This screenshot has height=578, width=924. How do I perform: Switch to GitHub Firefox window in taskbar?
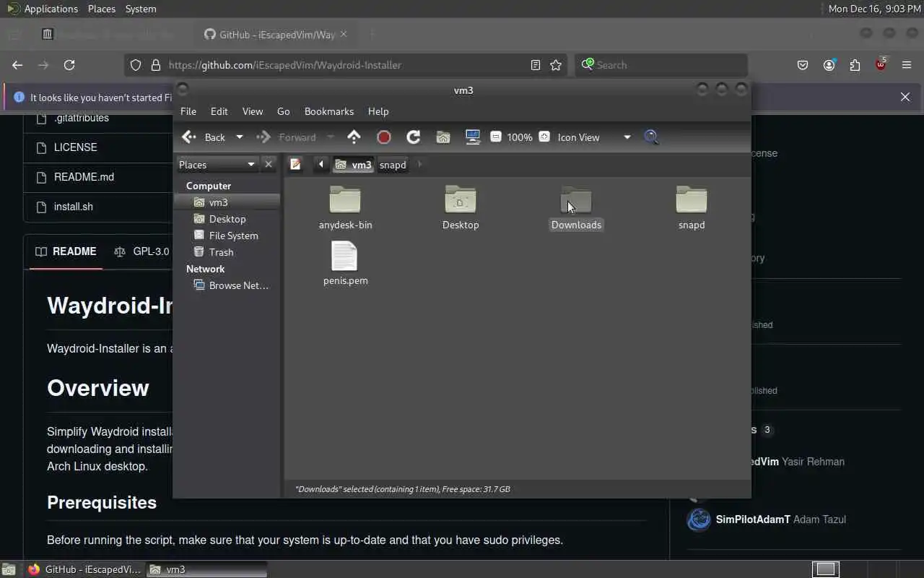[x=85, y=569]
